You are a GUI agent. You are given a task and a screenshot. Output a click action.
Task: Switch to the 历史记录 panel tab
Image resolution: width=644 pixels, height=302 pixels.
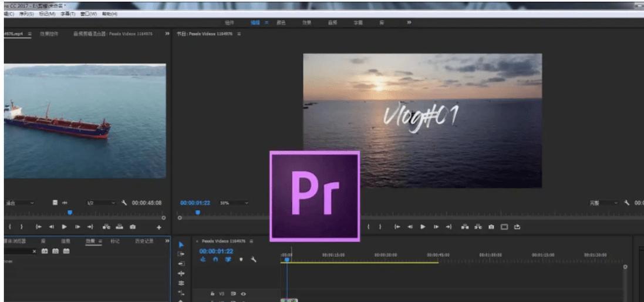tap(144, 241)
